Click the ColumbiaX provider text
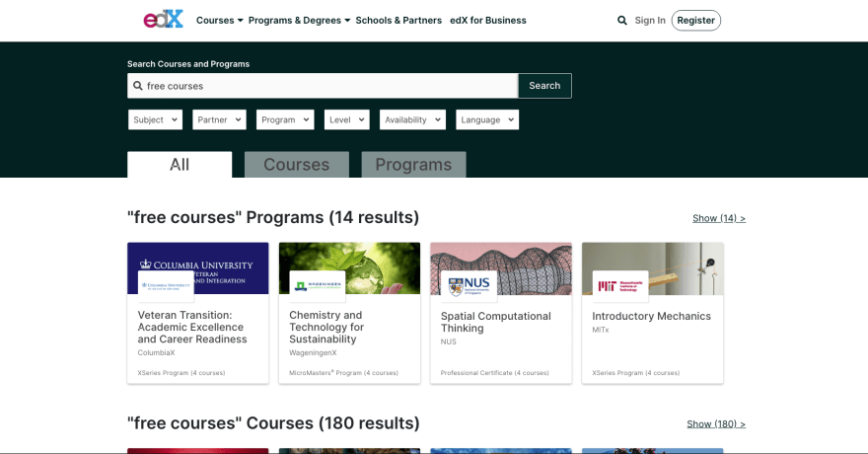Screen dimensions: 868x454 point(156,352)
